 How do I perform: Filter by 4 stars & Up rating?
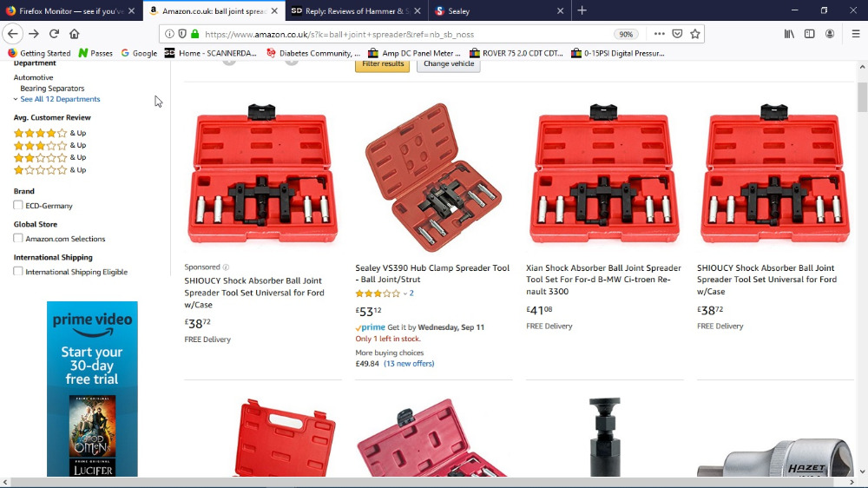[49, 133]
